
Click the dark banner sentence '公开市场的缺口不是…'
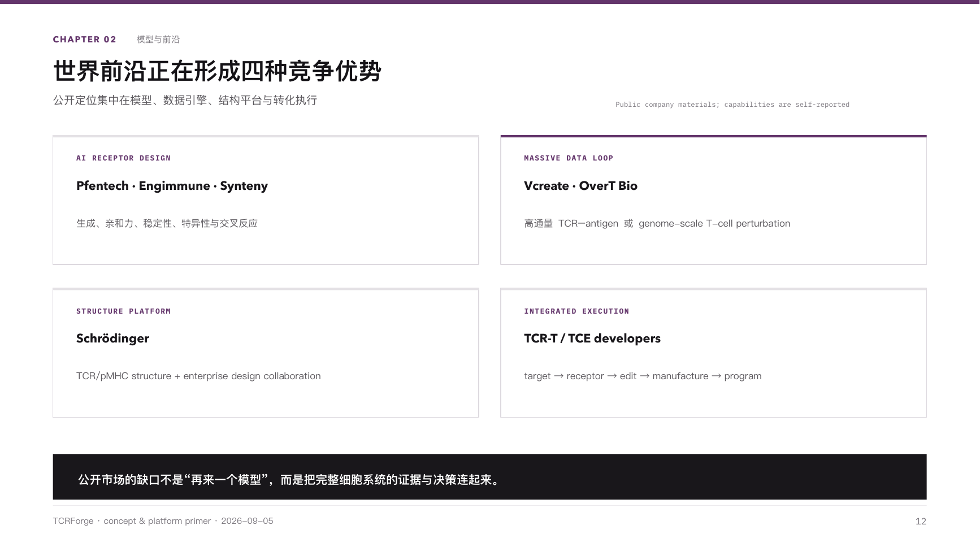pos(289,480)
